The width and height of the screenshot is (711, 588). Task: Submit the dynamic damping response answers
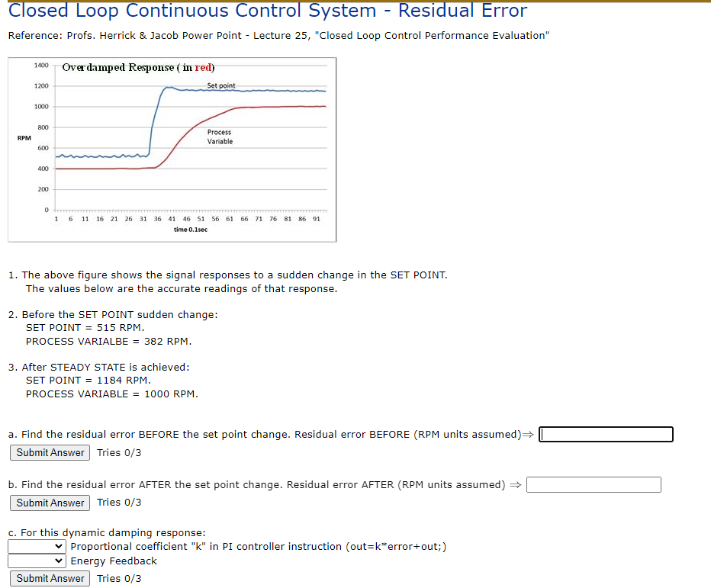(x=49, y=578)
